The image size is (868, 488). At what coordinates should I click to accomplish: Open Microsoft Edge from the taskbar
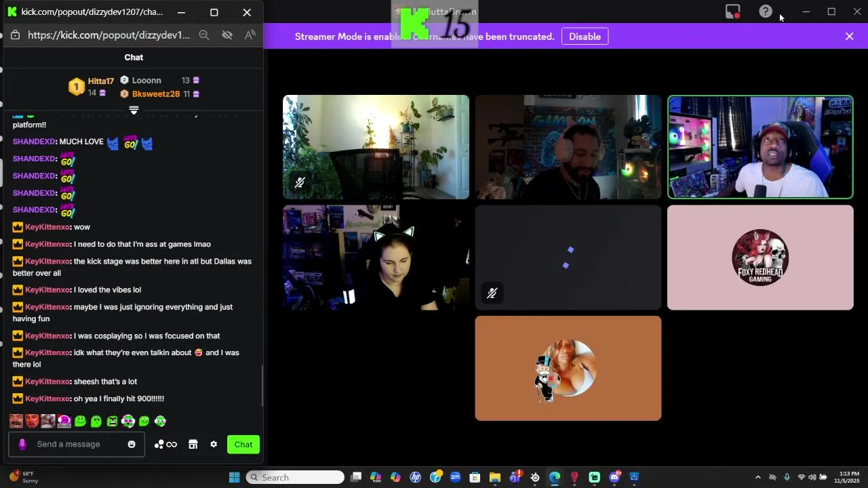555,477
